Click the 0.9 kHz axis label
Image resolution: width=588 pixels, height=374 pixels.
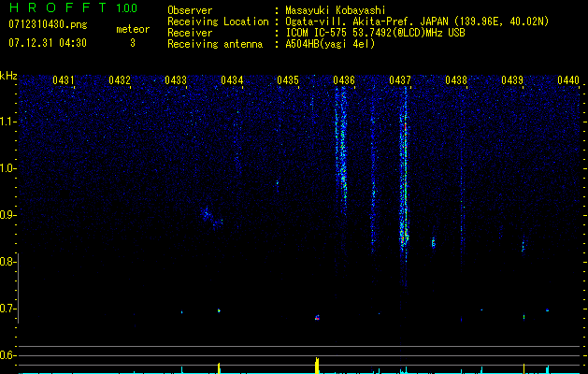8,215
